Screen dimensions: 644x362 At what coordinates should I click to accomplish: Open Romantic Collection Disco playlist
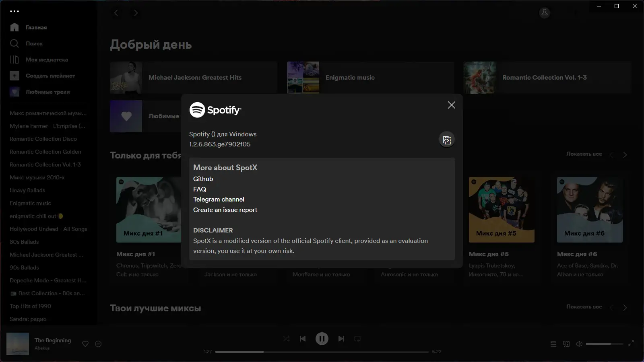point(43,139)
